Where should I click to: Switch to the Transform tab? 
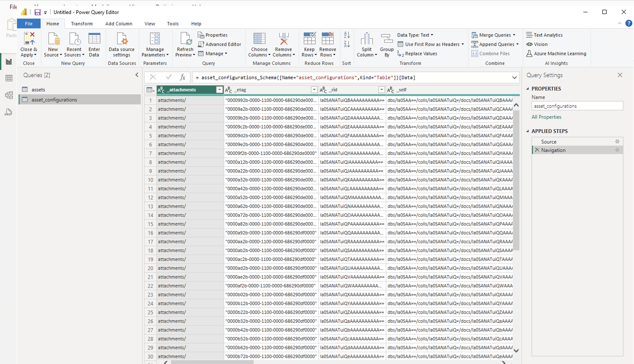[82, 24]
